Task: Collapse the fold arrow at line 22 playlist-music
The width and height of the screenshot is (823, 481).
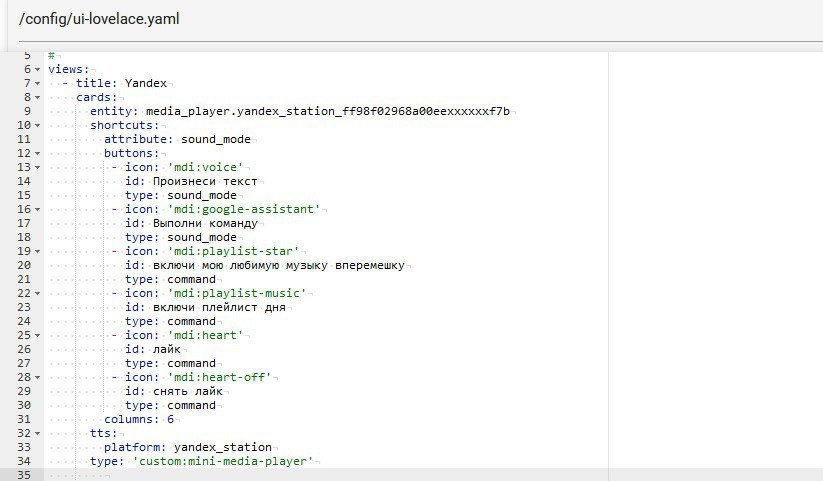Action: [37, 294]
